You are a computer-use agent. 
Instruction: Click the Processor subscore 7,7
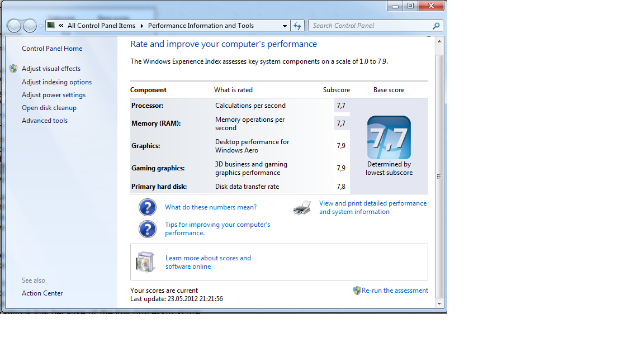pos(342,106)
